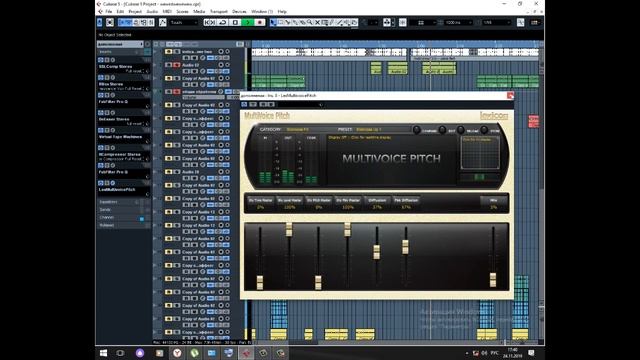Select the Object Selection arrow tool
The width and height of the screenshot is (640, 360).
273,22
